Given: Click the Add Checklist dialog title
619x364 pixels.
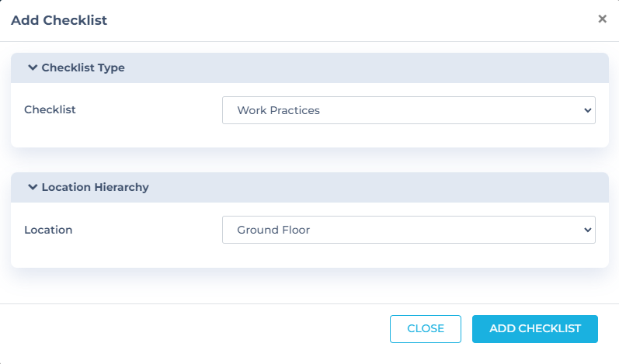Looking at the screenshot, I should 59,21.
